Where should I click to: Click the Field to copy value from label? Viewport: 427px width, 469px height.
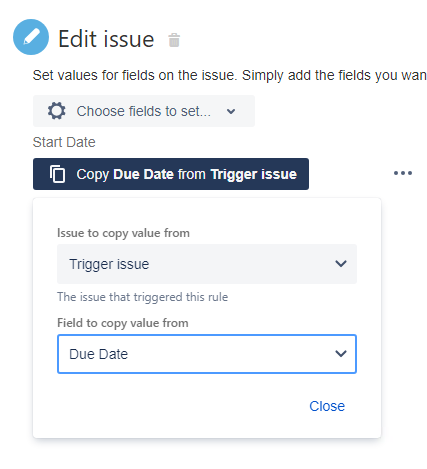(123, 323)
